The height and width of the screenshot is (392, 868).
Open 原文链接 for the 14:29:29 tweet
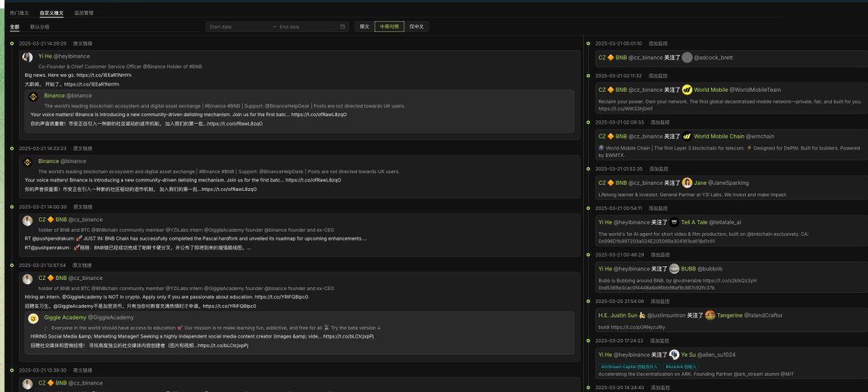pos(82,43)
